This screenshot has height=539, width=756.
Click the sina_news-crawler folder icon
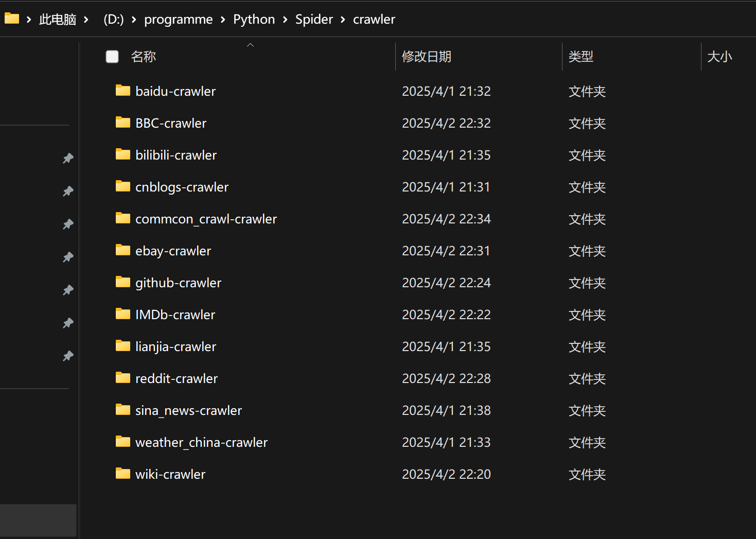point(123,410)
